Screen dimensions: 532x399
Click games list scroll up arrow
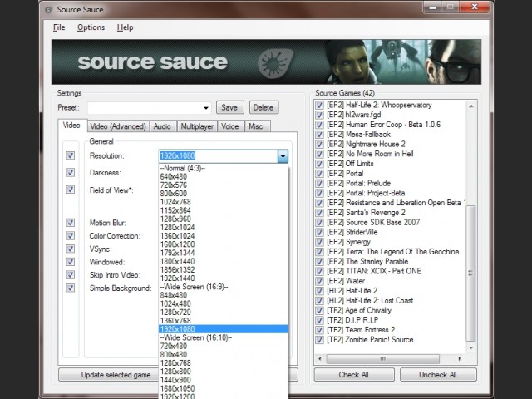[x=471, y=106]
